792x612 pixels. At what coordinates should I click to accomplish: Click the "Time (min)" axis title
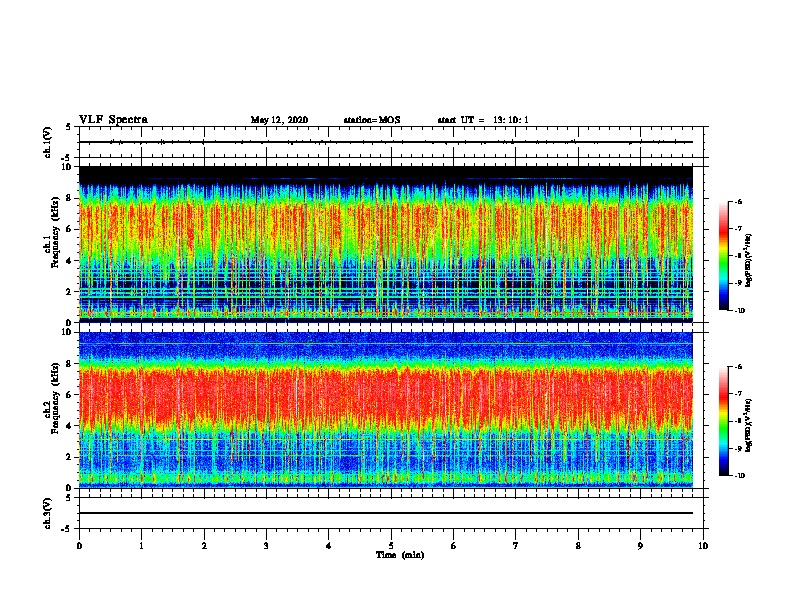click(x=400, y=555)
